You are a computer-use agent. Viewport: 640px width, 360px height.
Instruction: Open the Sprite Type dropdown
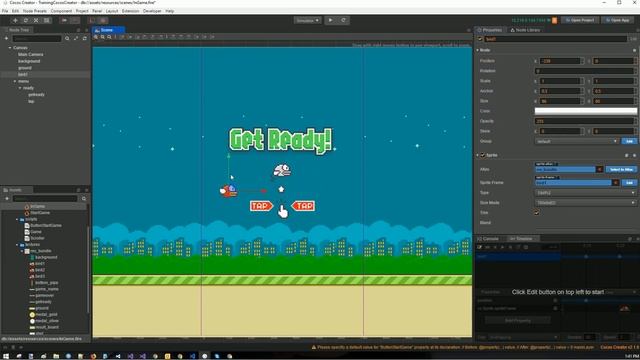tap(586, 193)
